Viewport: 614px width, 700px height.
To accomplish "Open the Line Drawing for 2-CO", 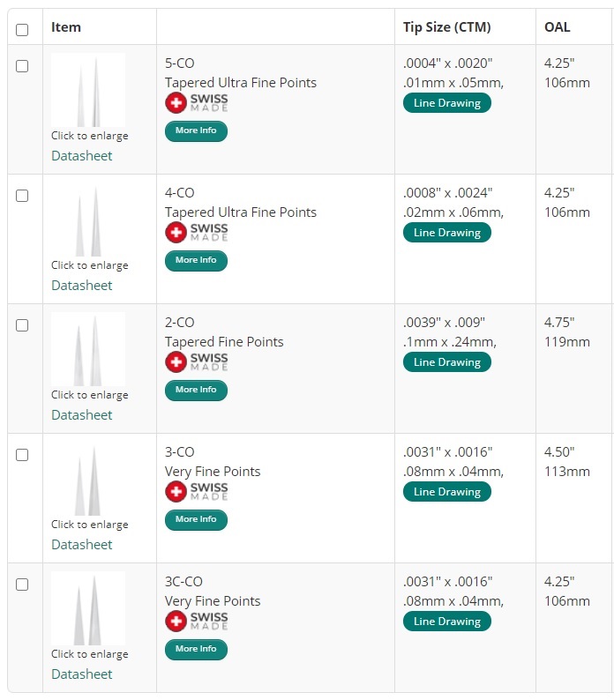I will (447, 362).
